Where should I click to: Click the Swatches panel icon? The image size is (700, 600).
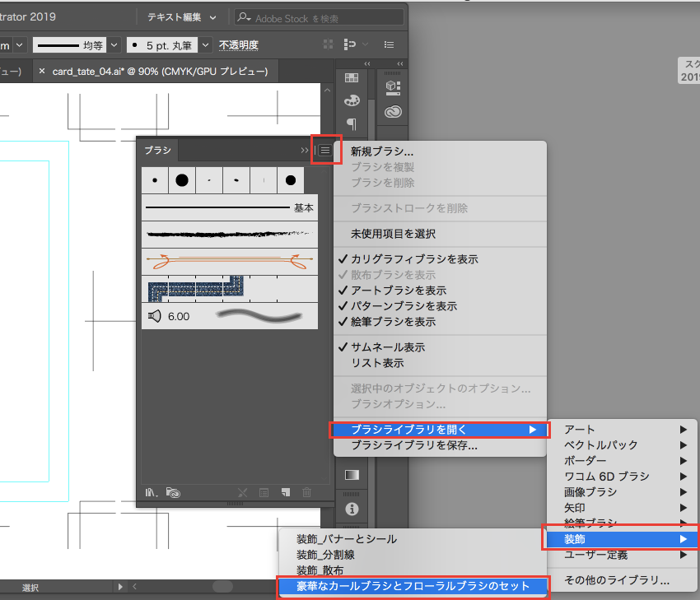click(352, 78)
